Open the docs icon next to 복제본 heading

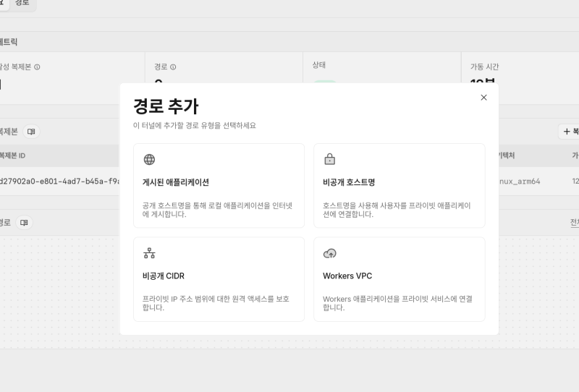pyautogui.click(x=30, y=132)
